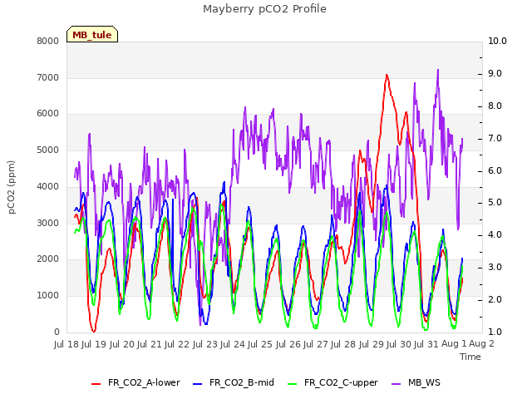Click the Jul 31 date label
The height and width of the screenshot is (399, 532).
(426, 344)
